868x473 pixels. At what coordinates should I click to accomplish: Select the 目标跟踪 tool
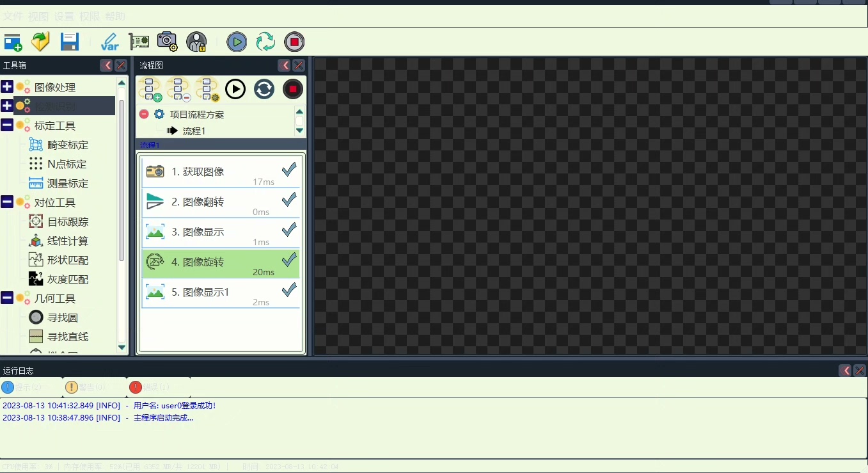click(59, 221)
